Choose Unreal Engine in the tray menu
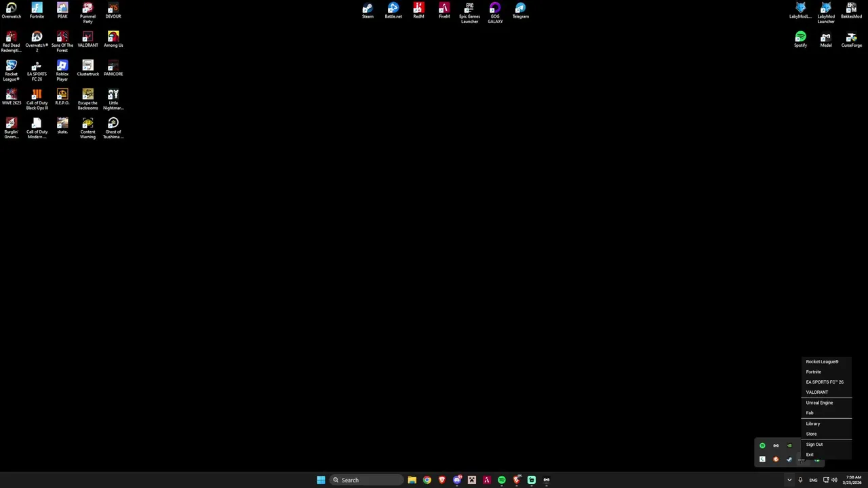Viewport: 868px width, 488px height. pyautogui.click(x=827, y=403)
